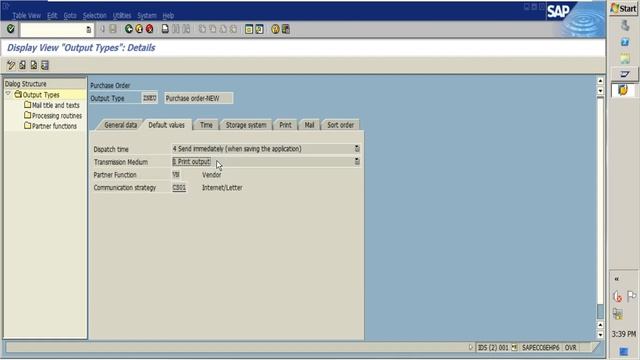Image resolution: width=640 pixels, height=360 pixels.
Task: Click the greyed Save disk icon
Action: coord(113,29)
